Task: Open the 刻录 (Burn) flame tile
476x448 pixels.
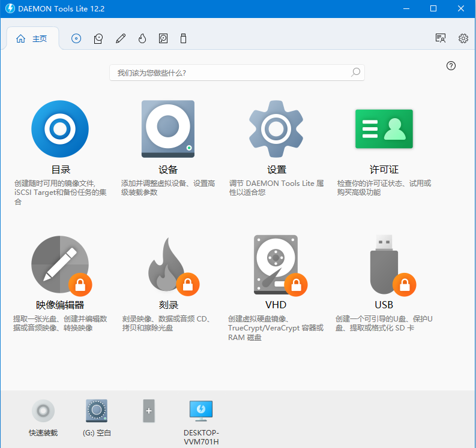Action: click(x=168, y=264)
